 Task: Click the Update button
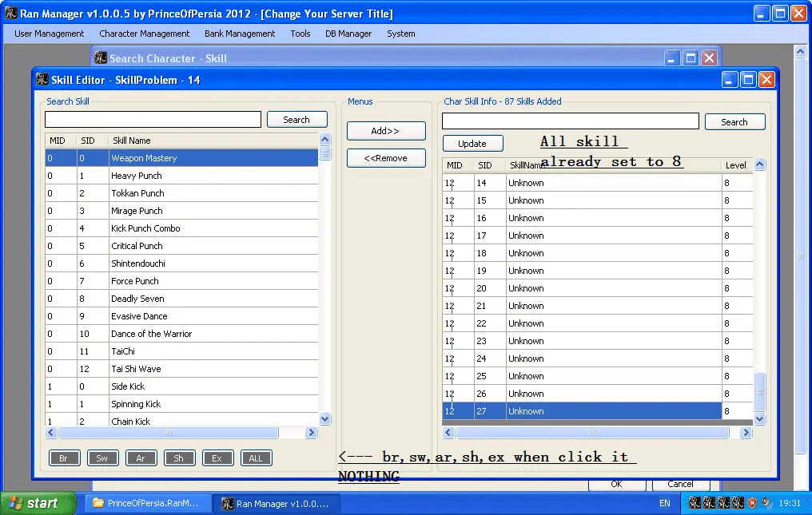[473, 144]
